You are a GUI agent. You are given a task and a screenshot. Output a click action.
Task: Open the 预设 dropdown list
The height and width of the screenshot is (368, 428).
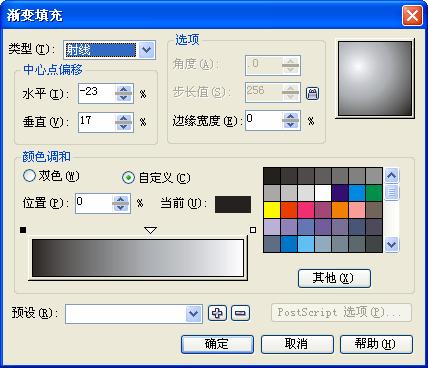pos(194,313)
